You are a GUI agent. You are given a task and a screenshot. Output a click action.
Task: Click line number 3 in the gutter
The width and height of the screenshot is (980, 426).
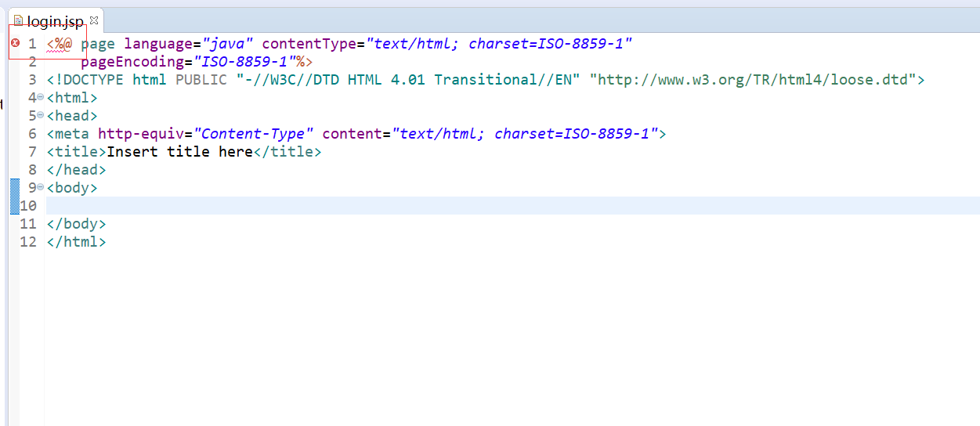[32, 80]
